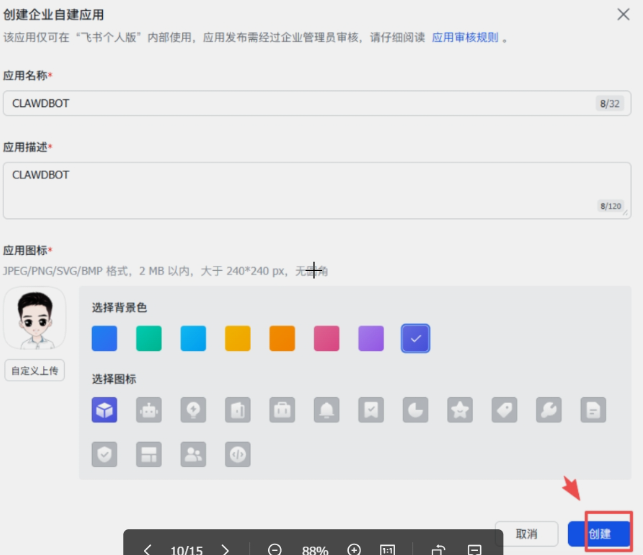Pick the people group icon

[x=193, y=454]
